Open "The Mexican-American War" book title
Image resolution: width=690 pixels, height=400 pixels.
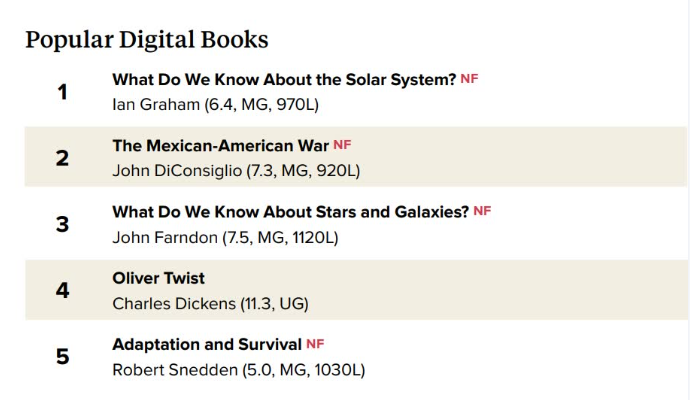pos(220,145)
